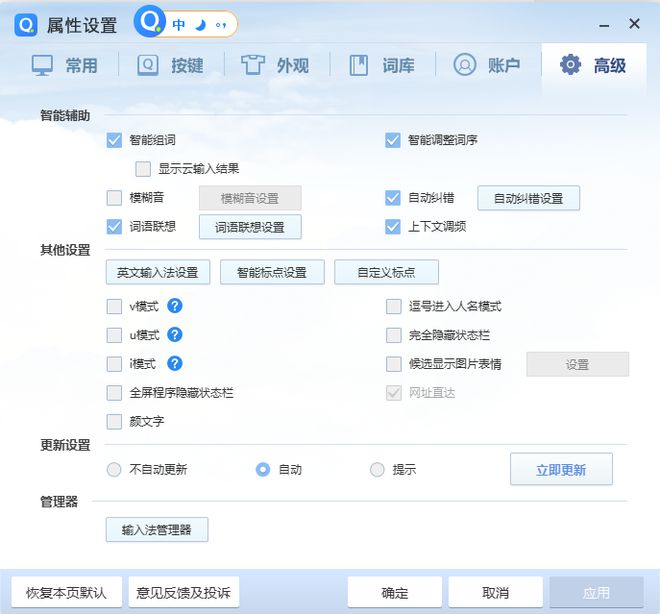Click the punctuation icon on input bar

221,23
